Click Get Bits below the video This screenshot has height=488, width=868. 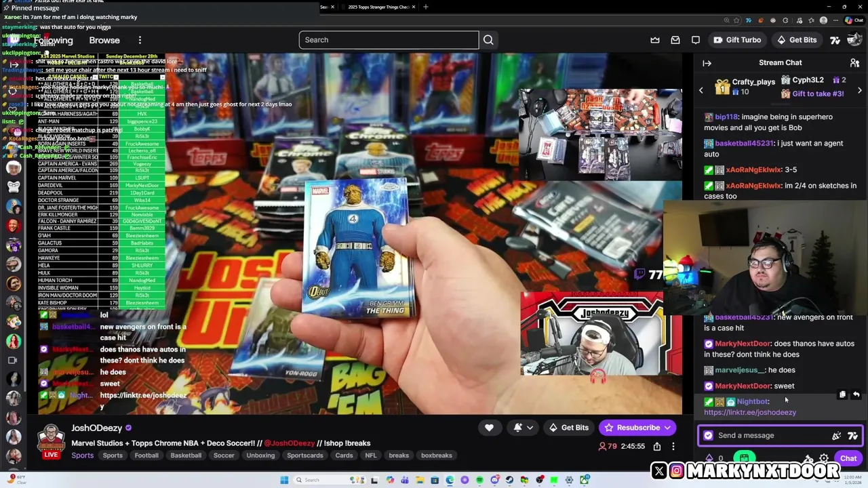(568, 428)
